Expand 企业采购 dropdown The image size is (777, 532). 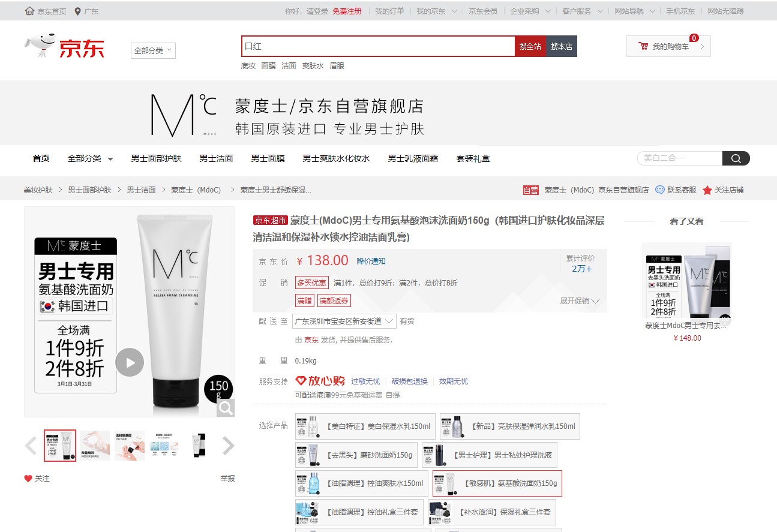[530, 11]
